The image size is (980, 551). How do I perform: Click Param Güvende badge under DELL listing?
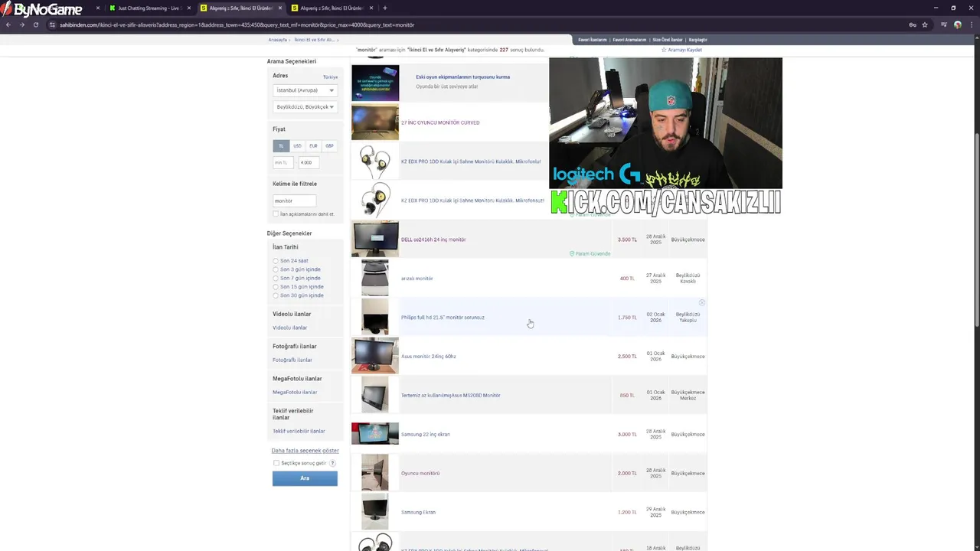[590, 253]
